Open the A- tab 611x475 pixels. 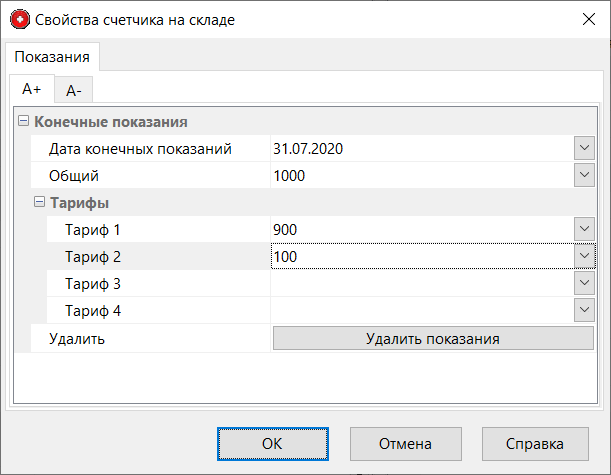(x=73, y=90)
